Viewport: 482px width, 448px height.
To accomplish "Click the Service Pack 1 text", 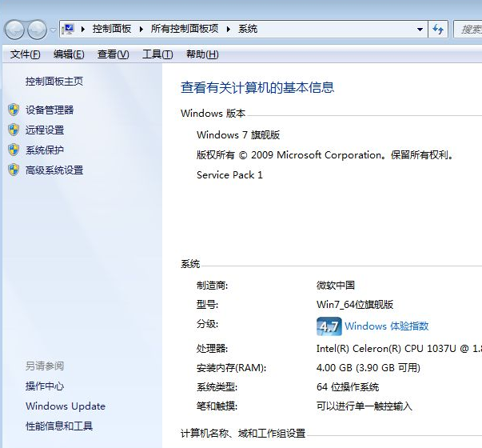I will tap(229, 174).
